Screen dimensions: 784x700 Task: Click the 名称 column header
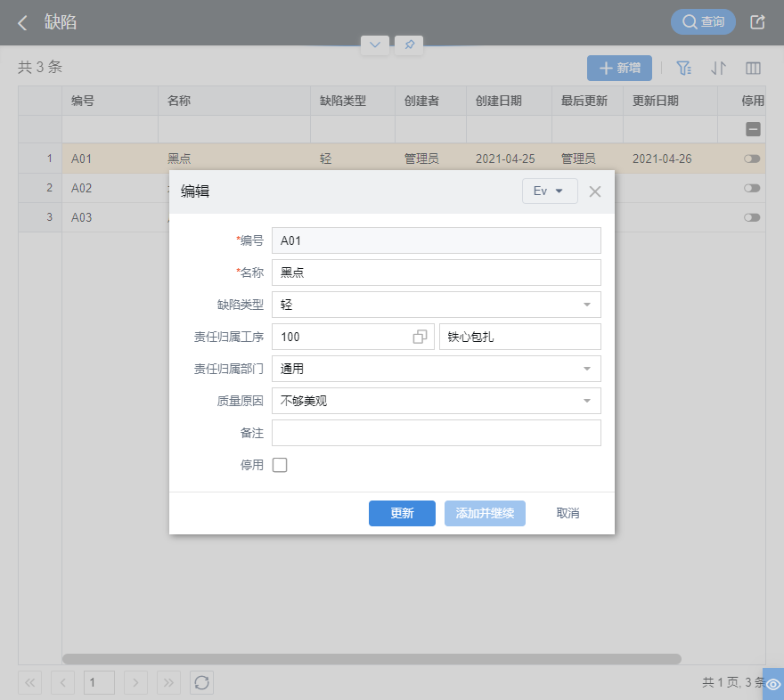234,101
